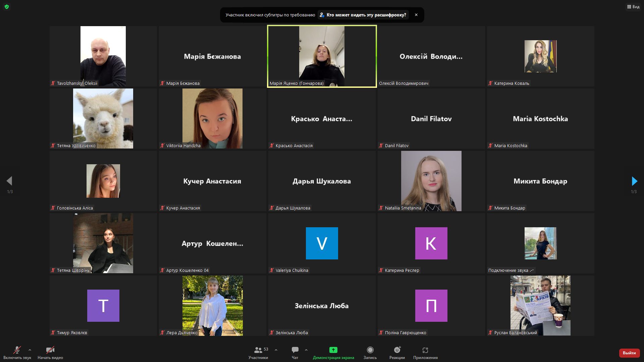Image resolution: width=644 pixels, height=362 pixels.
Task: Expand audio options arrow beside microphone
Action: click(x=30, y=350)
